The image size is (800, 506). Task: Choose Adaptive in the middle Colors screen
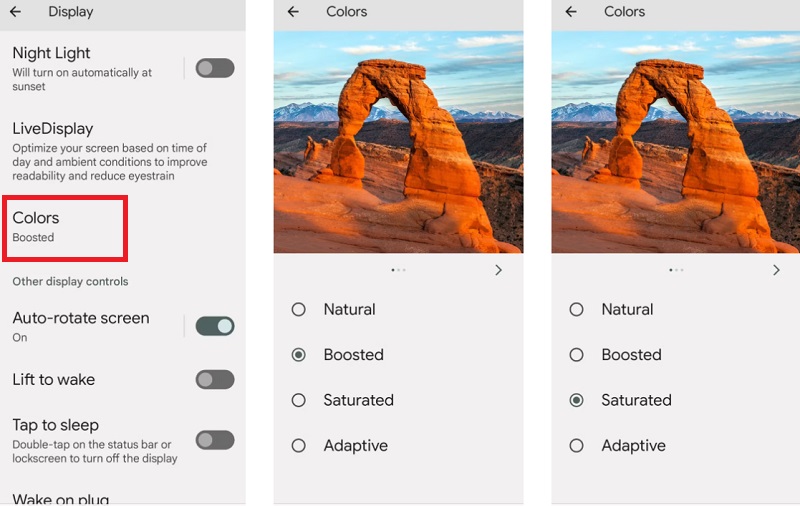tap(398, 445)
